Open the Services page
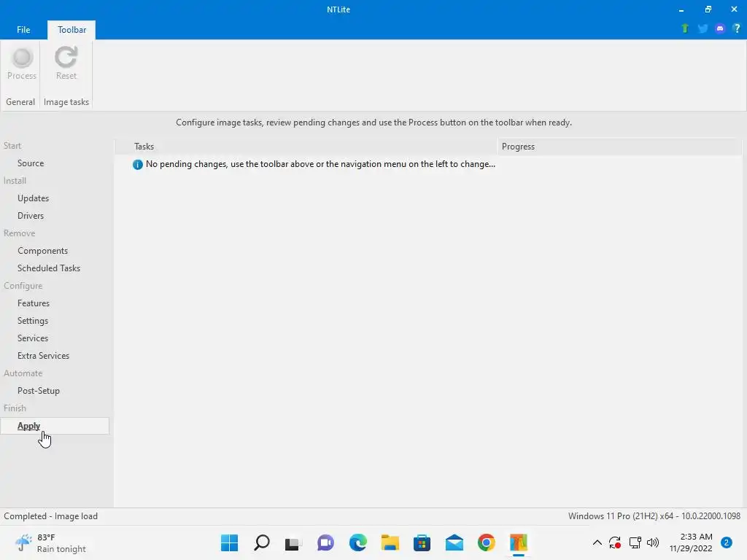Image resolution: width=747 pixels, height=560 pixels. click(x=32, y=338)
